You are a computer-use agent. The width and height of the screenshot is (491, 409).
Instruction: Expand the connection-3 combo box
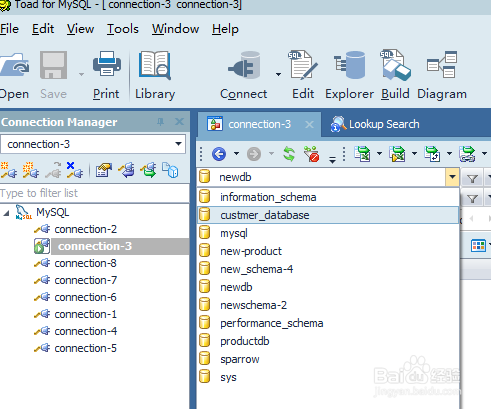point(178,144)
